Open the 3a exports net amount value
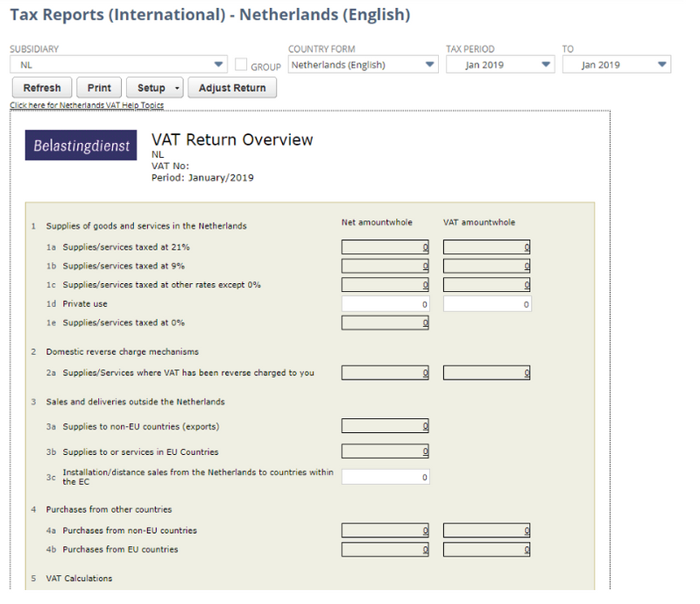 pos(425,427)
